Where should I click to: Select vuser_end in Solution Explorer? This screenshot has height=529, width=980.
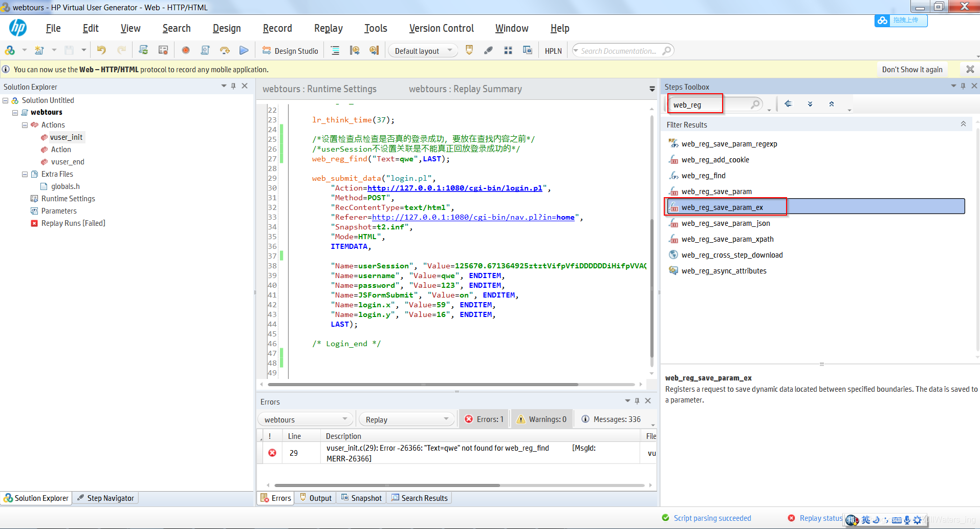coord(68,162)
